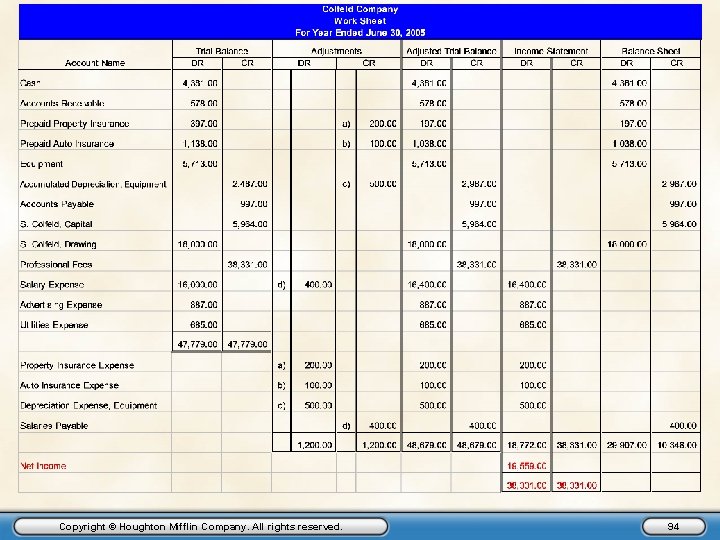The width and height of the screenshot is (720, 540).
Task: Select the S. Colfeld, Capital row label
Action: click(x=56, y=224)
